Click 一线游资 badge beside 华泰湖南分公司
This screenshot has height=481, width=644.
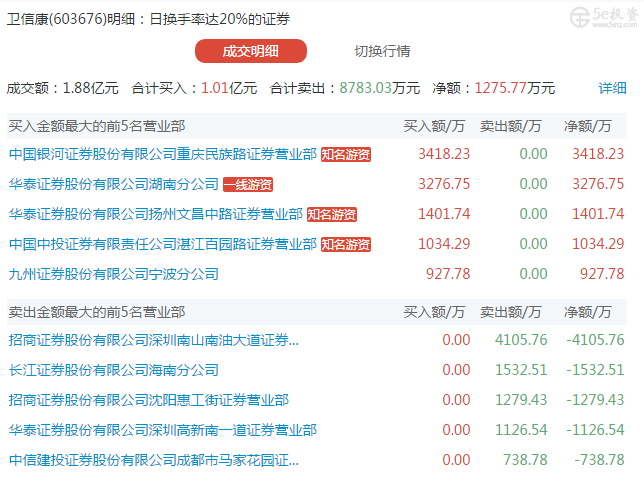pos(248,184)
